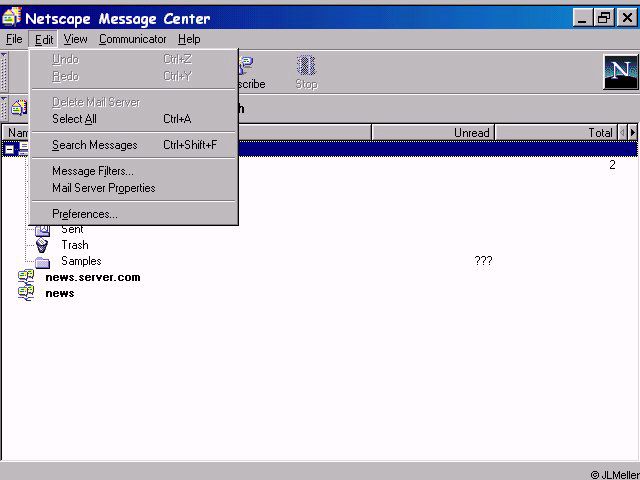
Task: Open Message Filters dialog
Action: click(133, 171)
